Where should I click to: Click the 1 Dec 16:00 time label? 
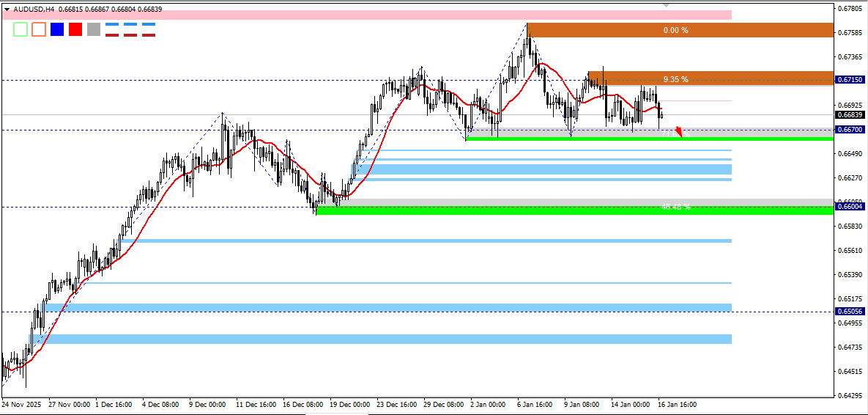click(115, 405)
